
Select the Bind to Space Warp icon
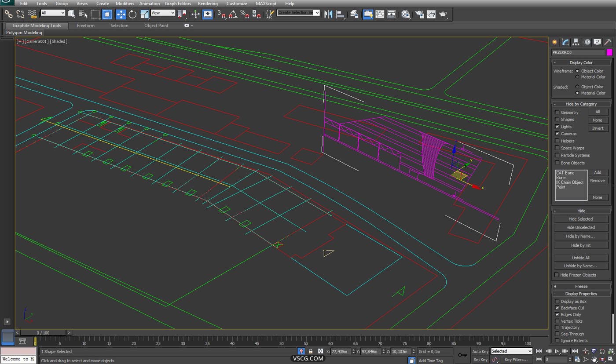(33, 14)
